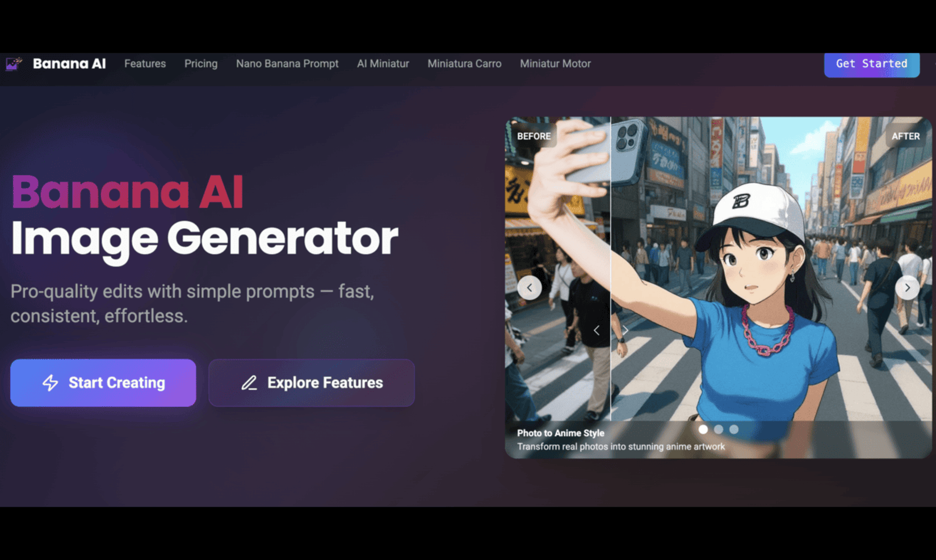Image resolution: width=936 pixels, height=560 pixels.
Task: Click the pen icon inside Explore Features button
Action: [x=249, y=383]
